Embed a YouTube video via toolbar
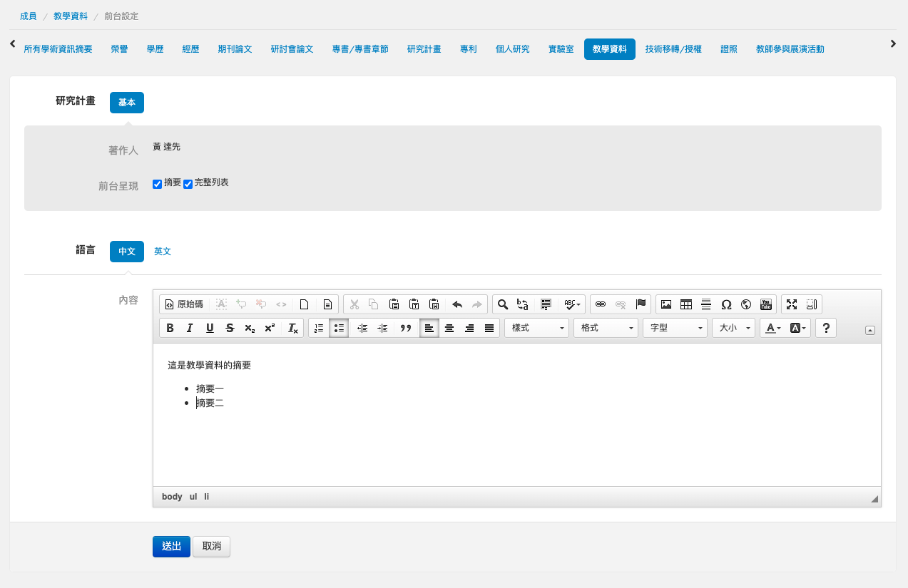This screenshot has height=588, width=908. click(766, 304)
